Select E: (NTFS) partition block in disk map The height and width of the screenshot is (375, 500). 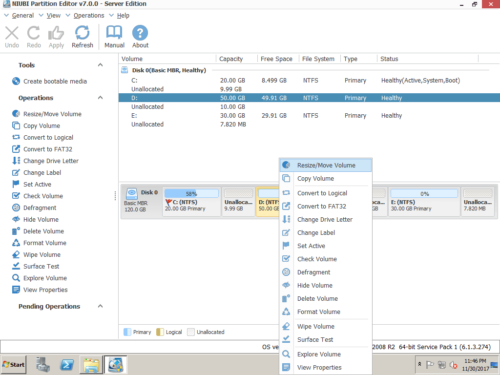(x=424, y=201)
